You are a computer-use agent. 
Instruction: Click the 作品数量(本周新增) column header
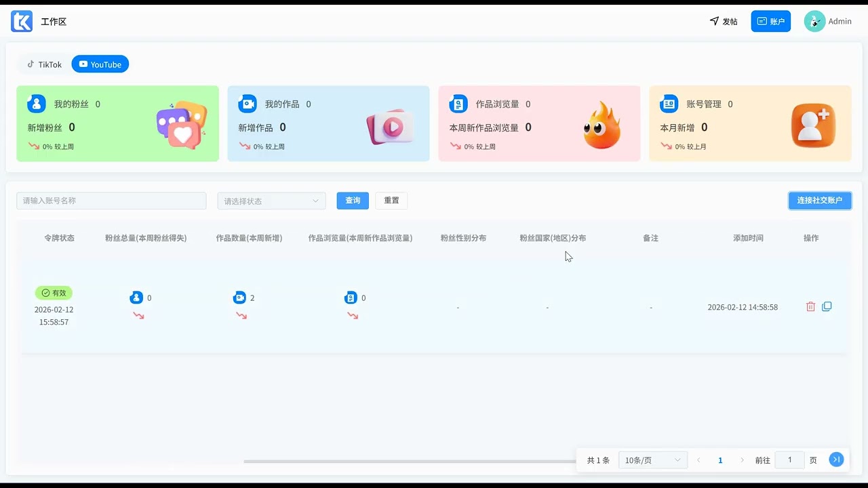click(249, 238)
